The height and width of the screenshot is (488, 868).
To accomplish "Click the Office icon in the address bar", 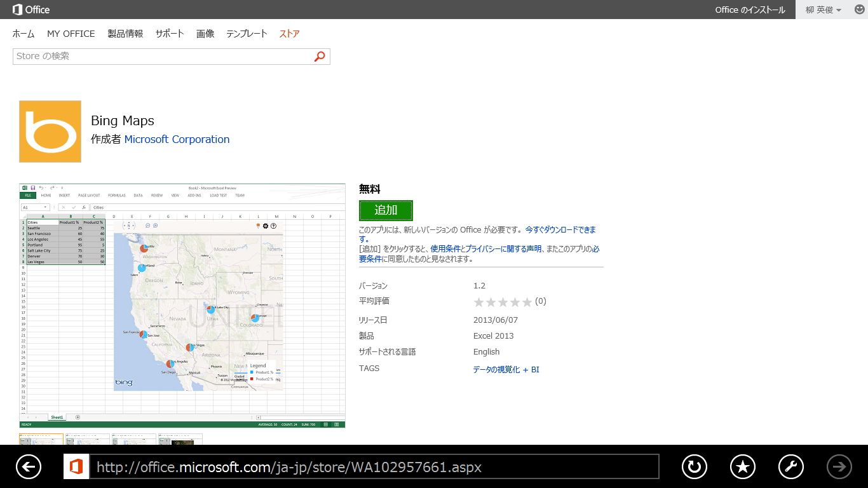I will point(76,466).
